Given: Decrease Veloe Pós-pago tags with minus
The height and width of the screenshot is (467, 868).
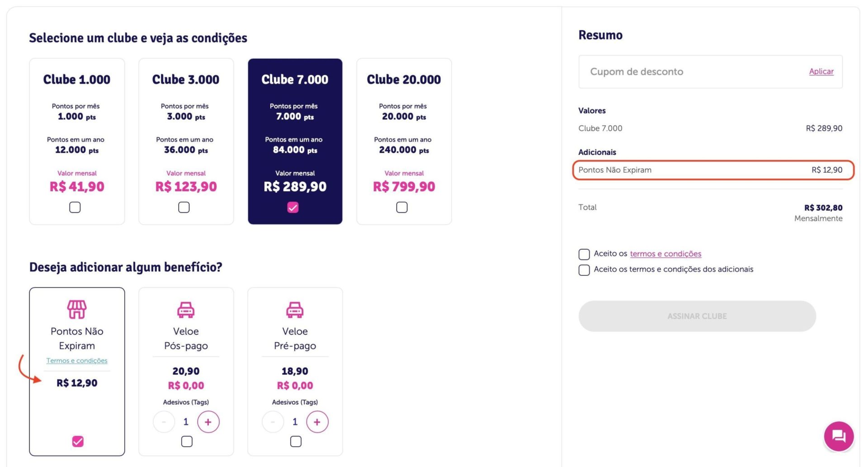Looking at the screenshot, I should (x=164, y=422).
